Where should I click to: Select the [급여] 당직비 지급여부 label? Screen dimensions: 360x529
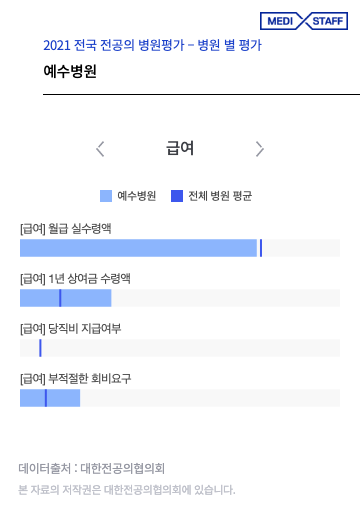point(70,328)
